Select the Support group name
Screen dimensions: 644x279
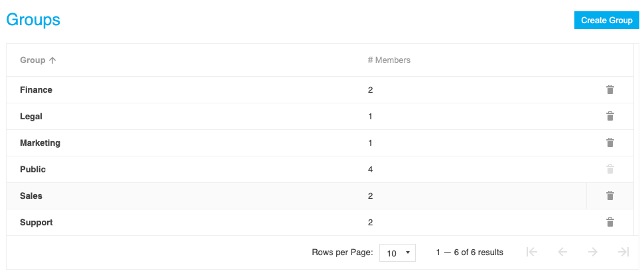[x=36, y=222]
